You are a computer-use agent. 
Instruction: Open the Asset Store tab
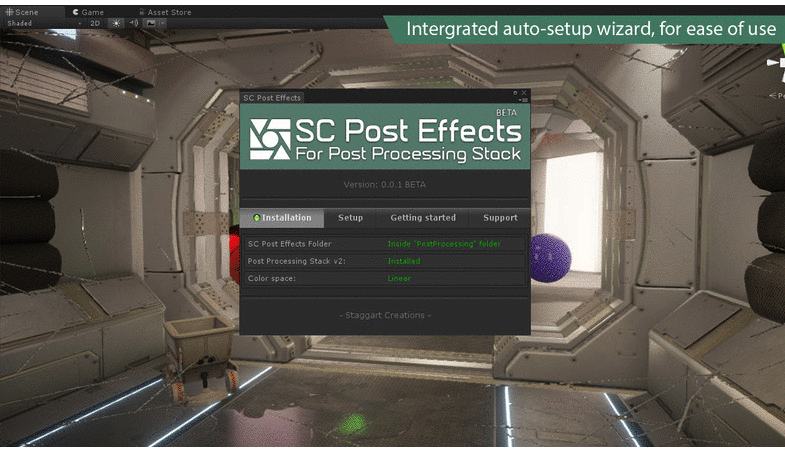pos(165,12)
